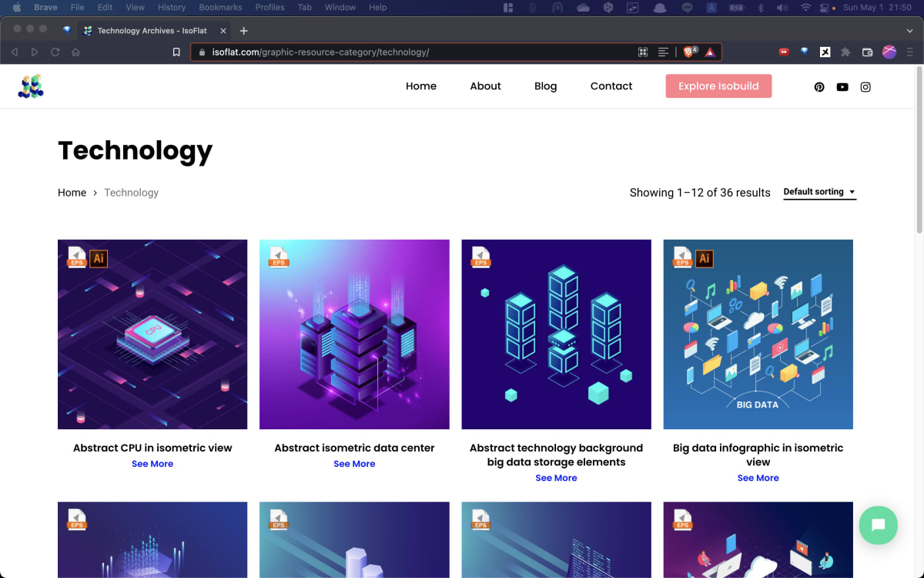Open the Brave menu in menu bar

click(x=46, y=8)
